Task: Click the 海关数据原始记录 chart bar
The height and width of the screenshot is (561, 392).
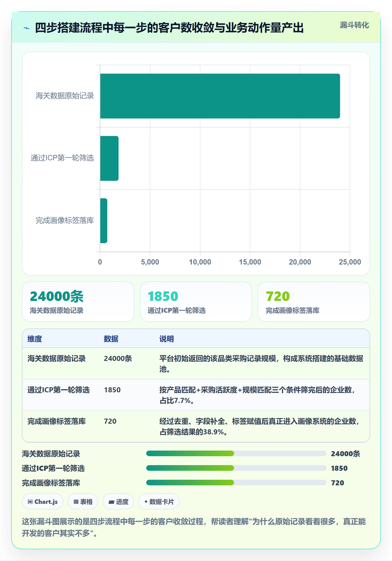Action: pyautogui.click(x=220, y=96)
